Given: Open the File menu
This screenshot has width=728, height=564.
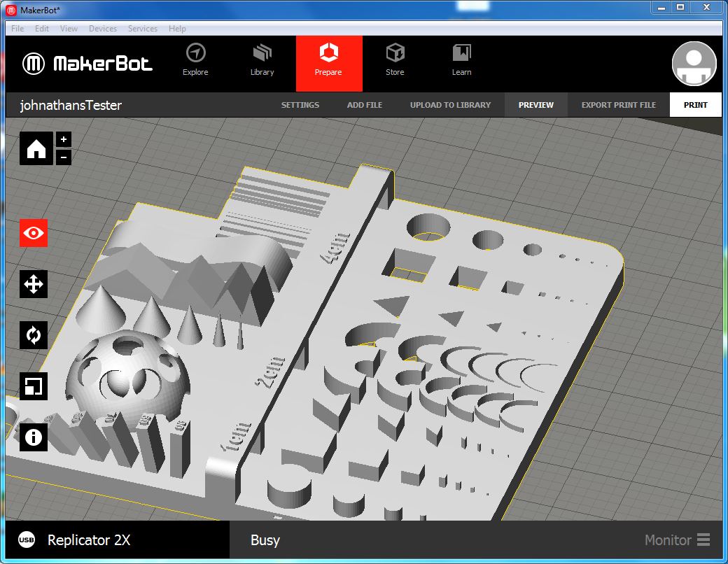Looking at the screenshot, I should click(17, 28).
